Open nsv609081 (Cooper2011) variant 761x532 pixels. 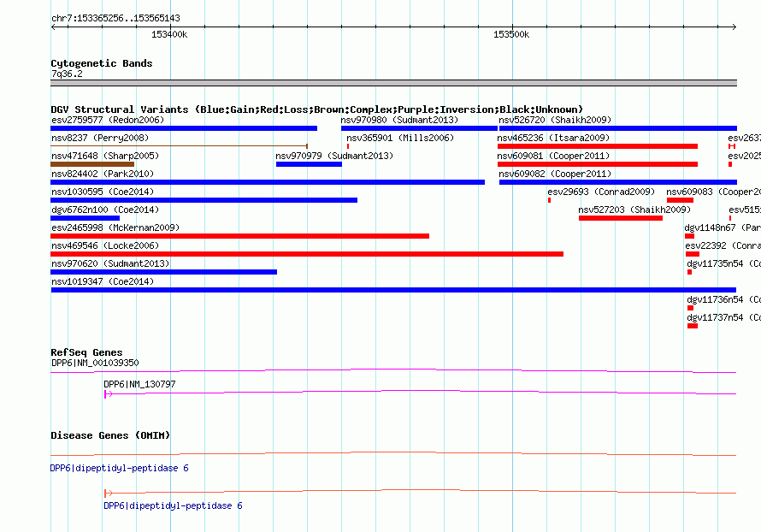[x=553, y=156]
